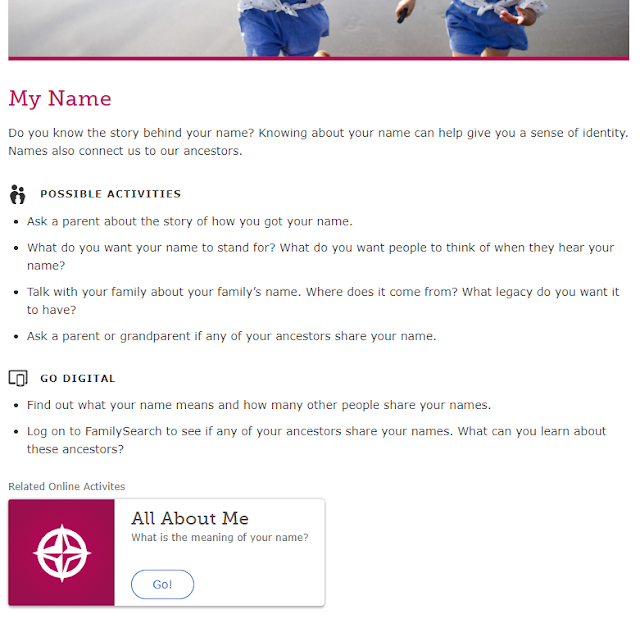Click the Possible Activities people icon

(x=17, y=194)
